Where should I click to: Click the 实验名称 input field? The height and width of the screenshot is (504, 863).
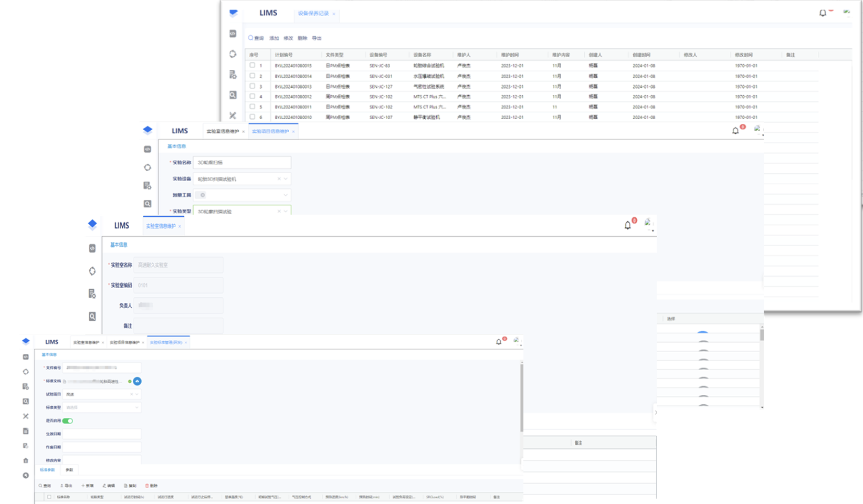242,163
